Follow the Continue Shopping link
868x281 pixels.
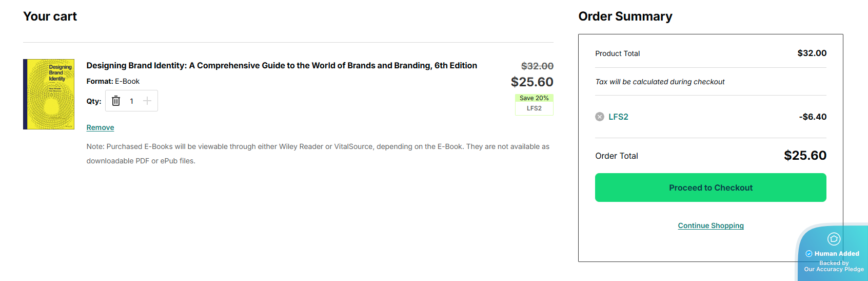(x=711, y=226)
